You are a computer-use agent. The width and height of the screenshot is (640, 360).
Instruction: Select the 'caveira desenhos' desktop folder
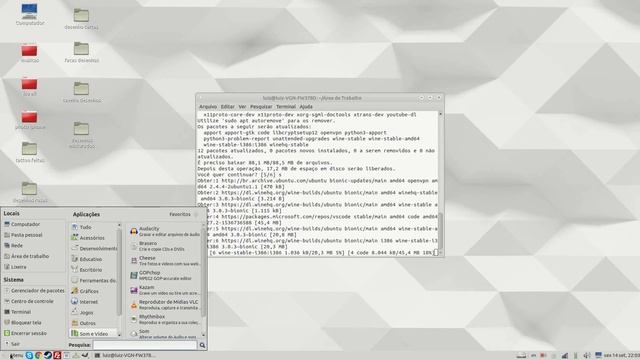(82, 92)
